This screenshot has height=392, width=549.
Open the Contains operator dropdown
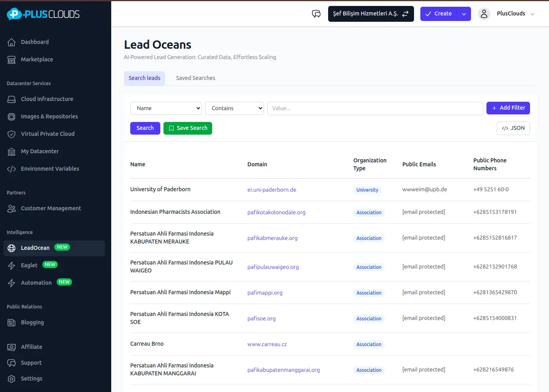234,108
